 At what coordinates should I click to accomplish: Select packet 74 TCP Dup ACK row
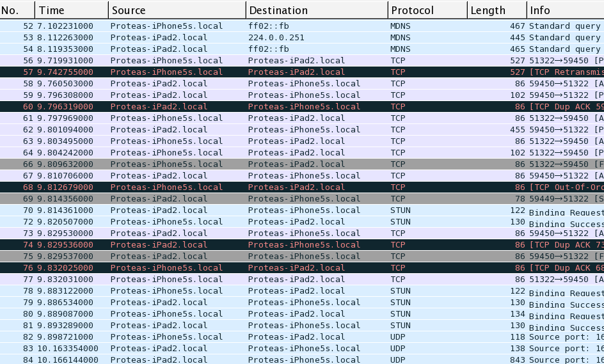(x=302, y=245)
